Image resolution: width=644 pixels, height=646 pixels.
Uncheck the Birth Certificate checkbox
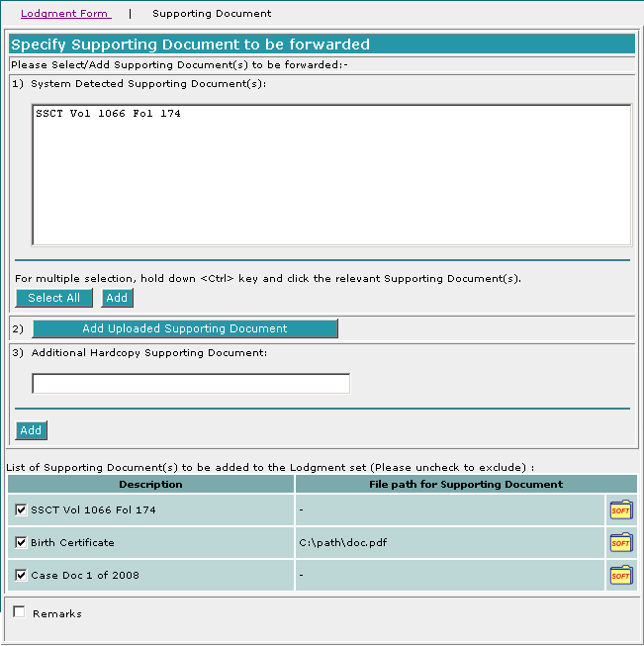tap(22, 543)
